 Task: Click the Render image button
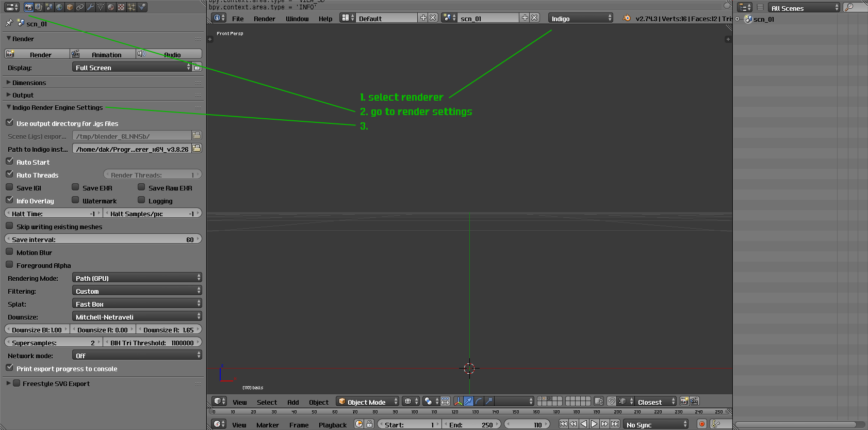point(37,55)
